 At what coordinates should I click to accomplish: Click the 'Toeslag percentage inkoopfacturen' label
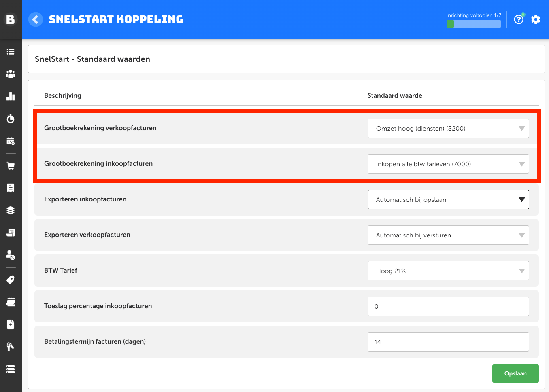(98, 306)
